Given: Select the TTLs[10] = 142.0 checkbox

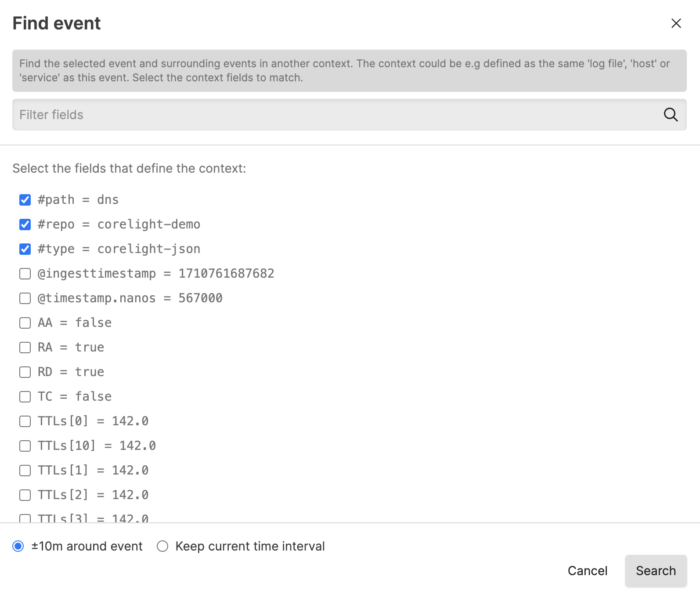Looking at the screenshot, I should [25, 446].
